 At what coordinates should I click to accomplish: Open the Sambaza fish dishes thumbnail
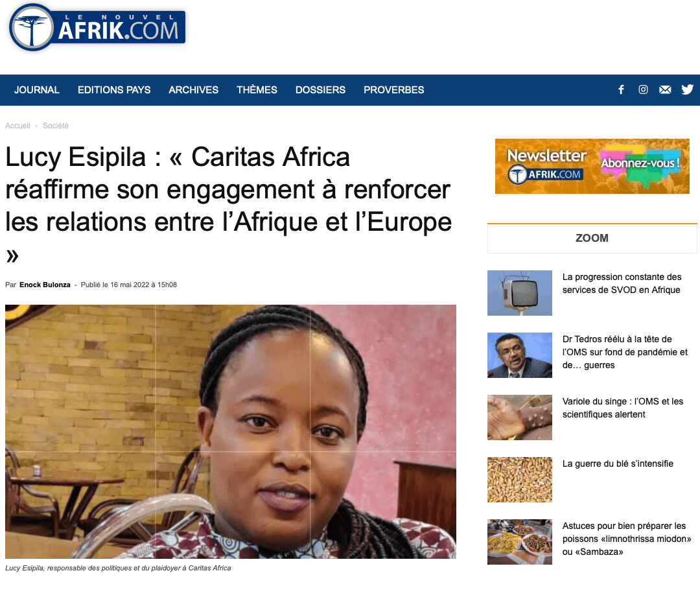click(x=520, y=542)
